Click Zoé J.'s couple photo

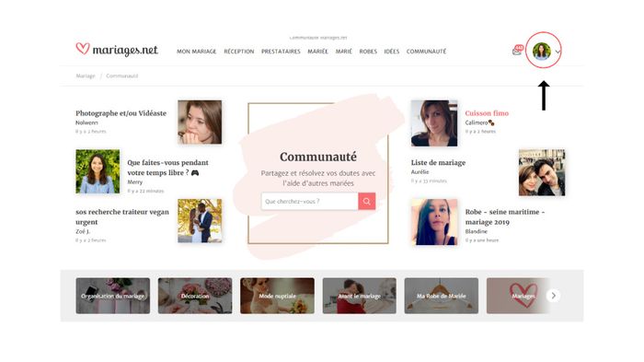200,221
